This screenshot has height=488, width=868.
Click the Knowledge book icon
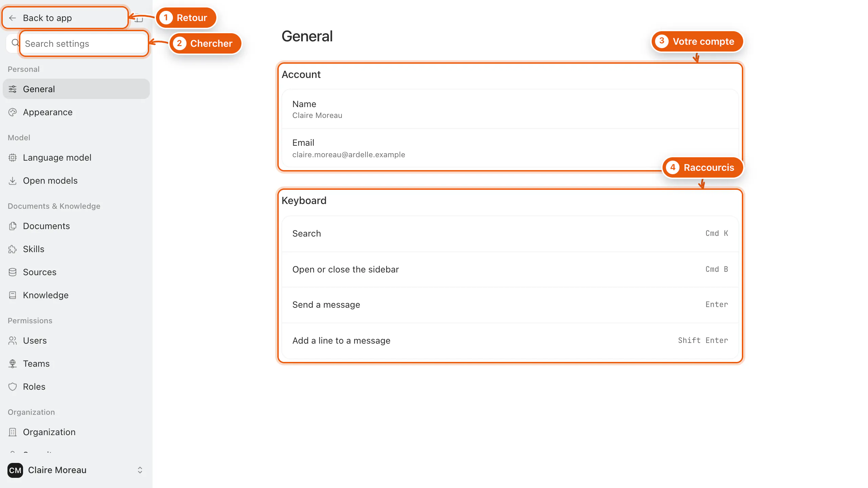[x=13, y=295]
